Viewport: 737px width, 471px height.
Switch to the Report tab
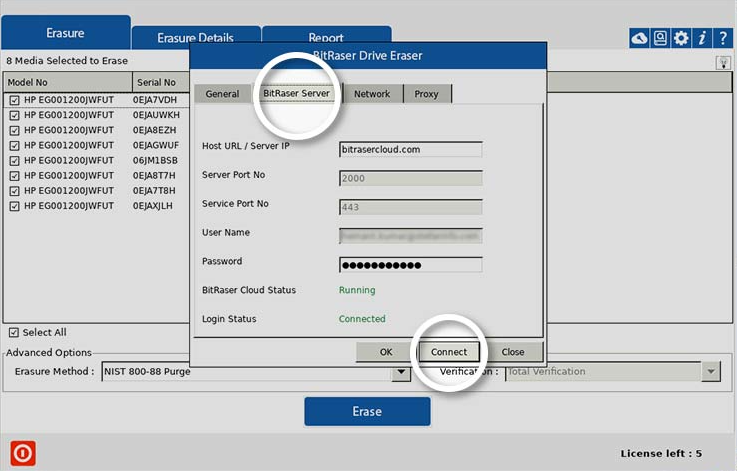pos(326,37)
